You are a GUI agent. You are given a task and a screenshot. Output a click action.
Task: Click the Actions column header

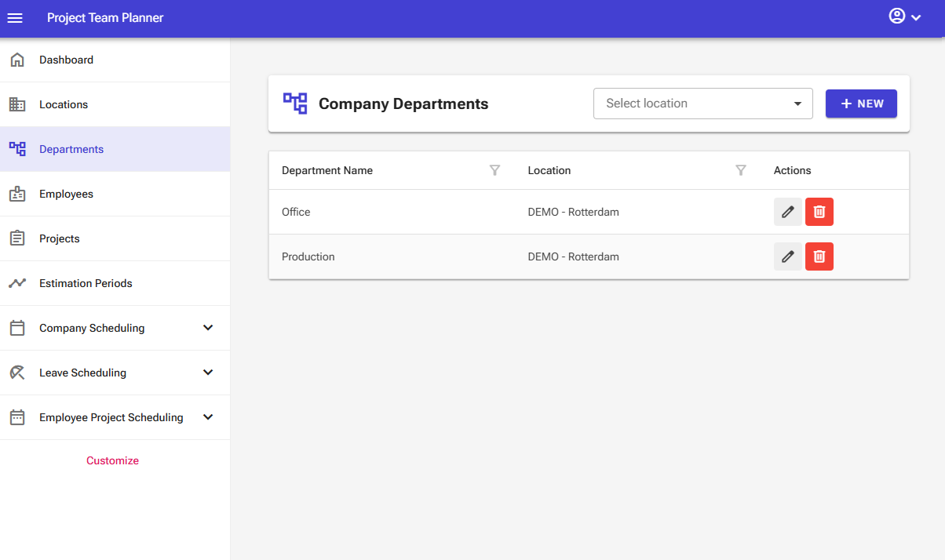(793, 170)
